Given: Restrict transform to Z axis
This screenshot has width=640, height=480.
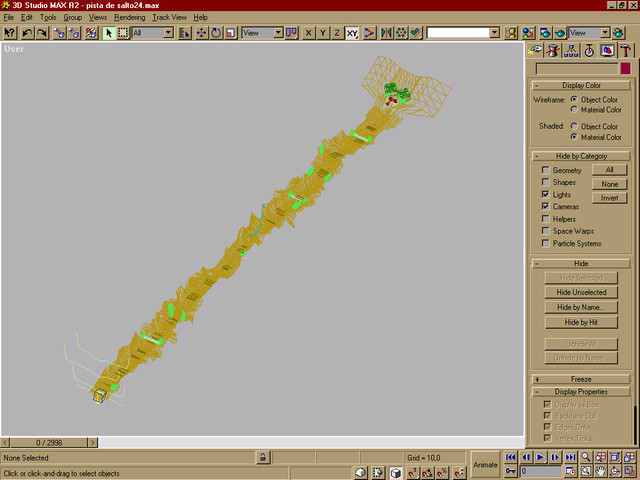Looking at the screenshot, I should (337, 33).
